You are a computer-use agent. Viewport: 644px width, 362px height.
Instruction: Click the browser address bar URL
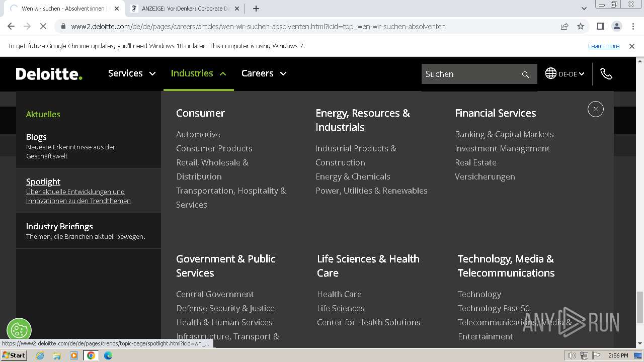pyautogui.click(x=258, y=27)
